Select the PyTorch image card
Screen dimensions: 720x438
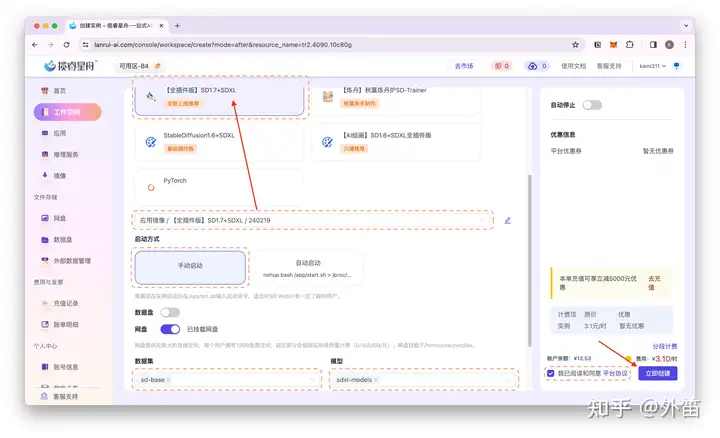click(219, 187)
